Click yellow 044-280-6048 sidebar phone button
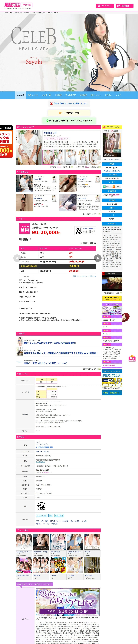 tap(112, 298)
